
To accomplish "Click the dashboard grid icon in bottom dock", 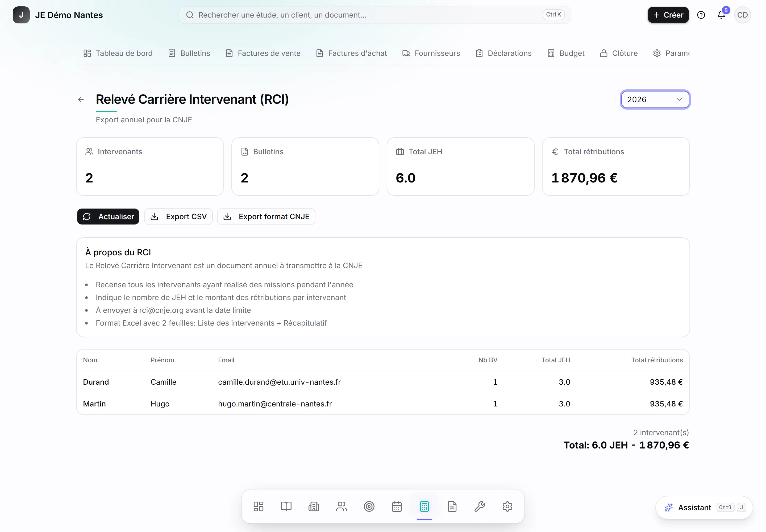I will click(x=258, y=506).
